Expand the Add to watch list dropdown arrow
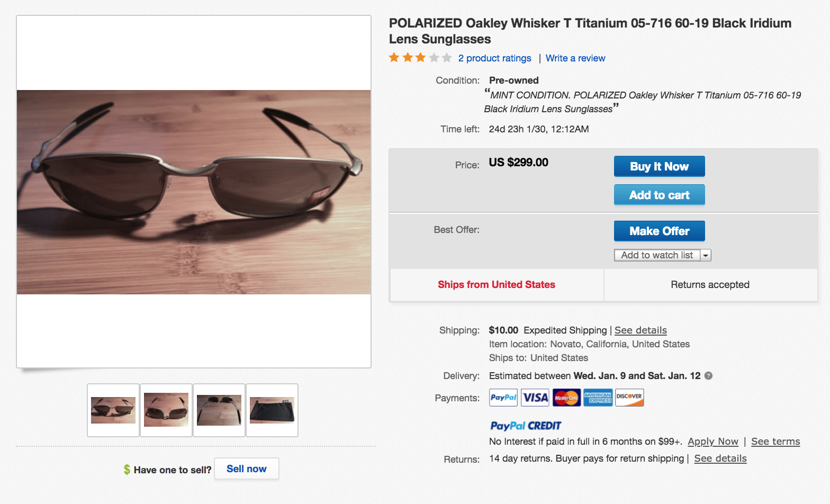Screen dimensions: 830x504 pos(706,255)
